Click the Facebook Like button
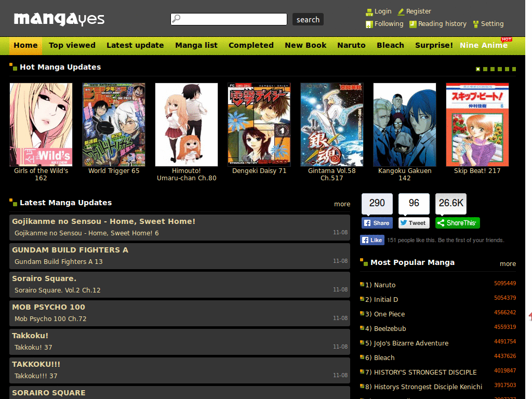Viewport: 532px width, 399px height. (372, 240)
